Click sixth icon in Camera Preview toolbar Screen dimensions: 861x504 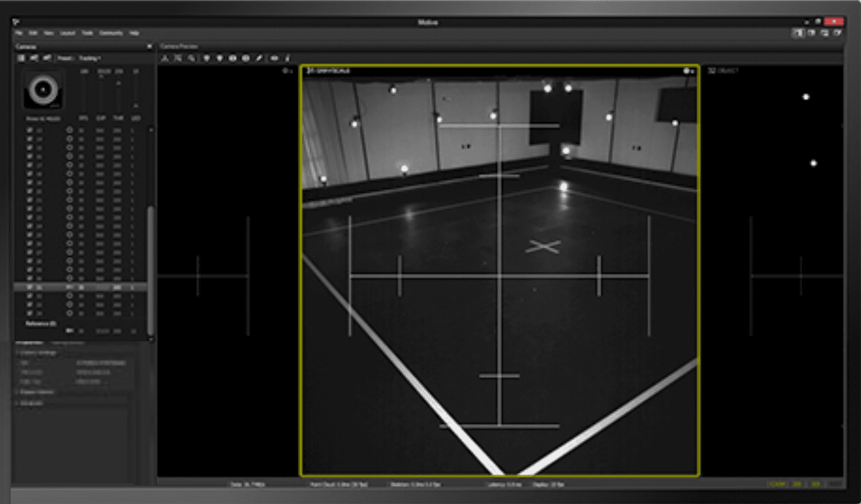click(233, 58)
